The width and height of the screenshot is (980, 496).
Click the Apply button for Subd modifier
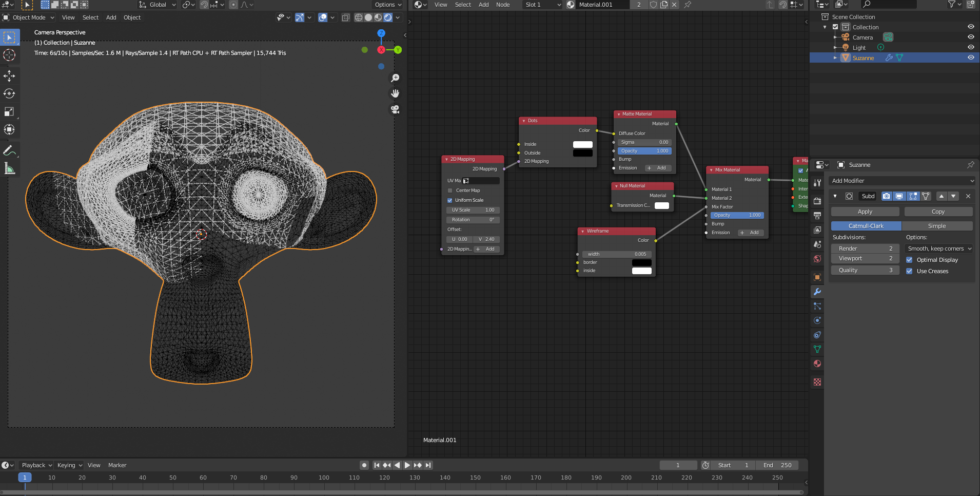[865, 212]
